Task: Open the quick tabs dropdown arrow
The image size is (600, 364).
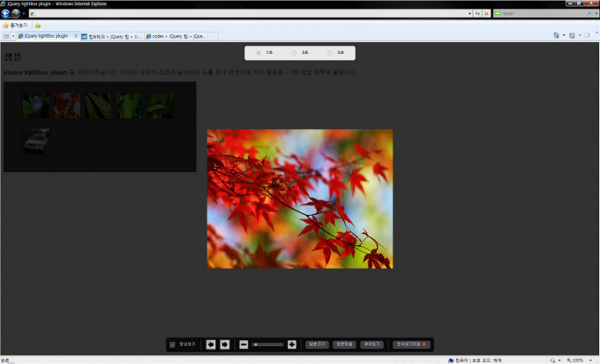Action: (x=13, y=36)
